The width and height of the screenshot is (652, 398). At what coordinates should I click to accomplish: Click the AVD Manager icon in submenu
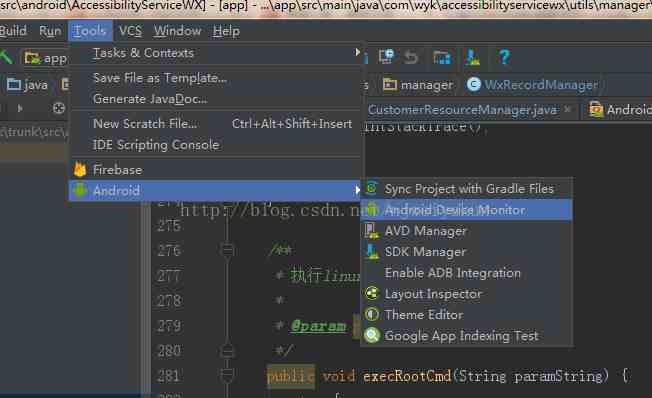[x=372, y=230]
